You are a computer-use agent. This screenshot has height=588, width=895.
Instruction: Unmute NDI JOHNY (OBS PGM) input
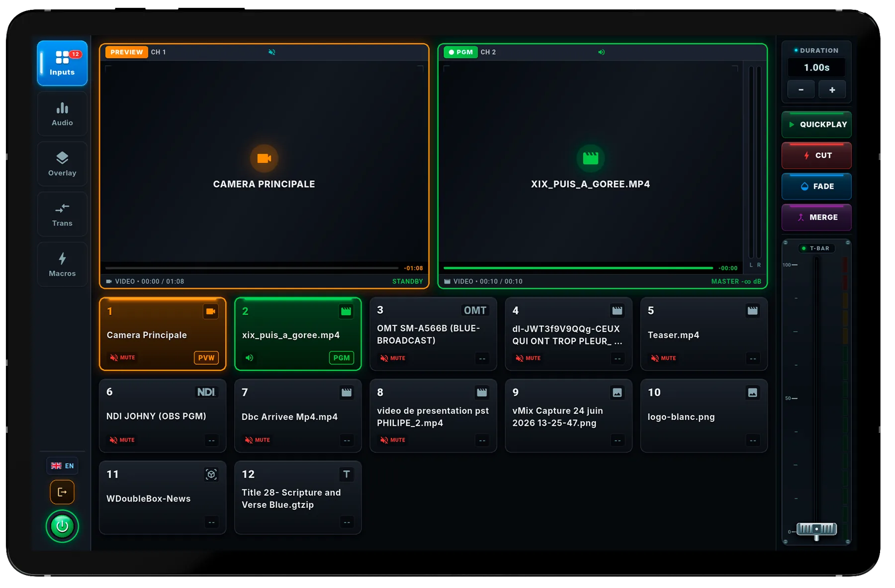pos(122,440)
